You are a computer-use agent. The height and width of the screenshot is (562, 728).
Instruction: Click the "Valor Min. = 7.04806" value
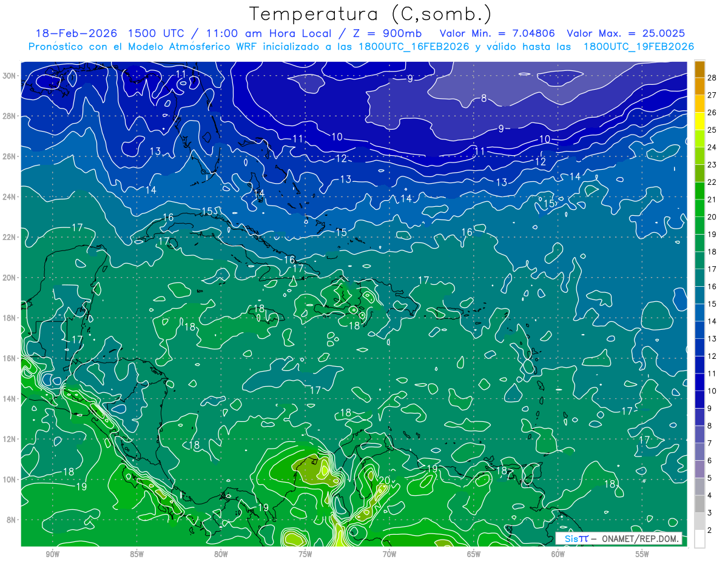[497, 33]
